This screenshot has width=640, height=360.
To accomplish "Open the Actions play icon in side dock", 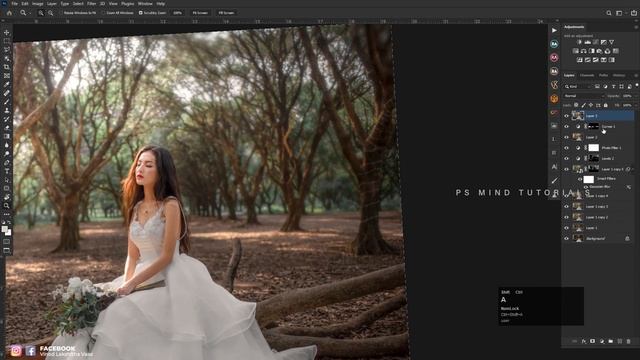I will tap(554, 30).
